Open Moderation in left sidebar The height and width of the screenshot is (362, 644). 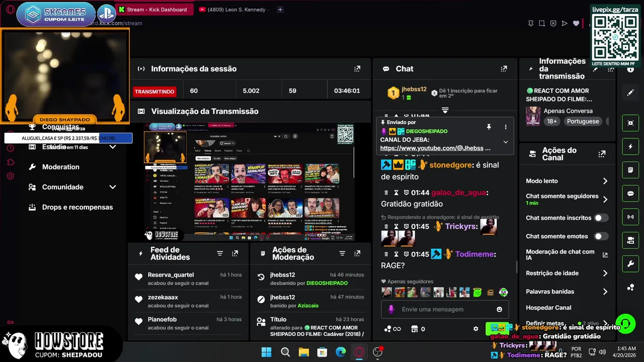[60, 167]
